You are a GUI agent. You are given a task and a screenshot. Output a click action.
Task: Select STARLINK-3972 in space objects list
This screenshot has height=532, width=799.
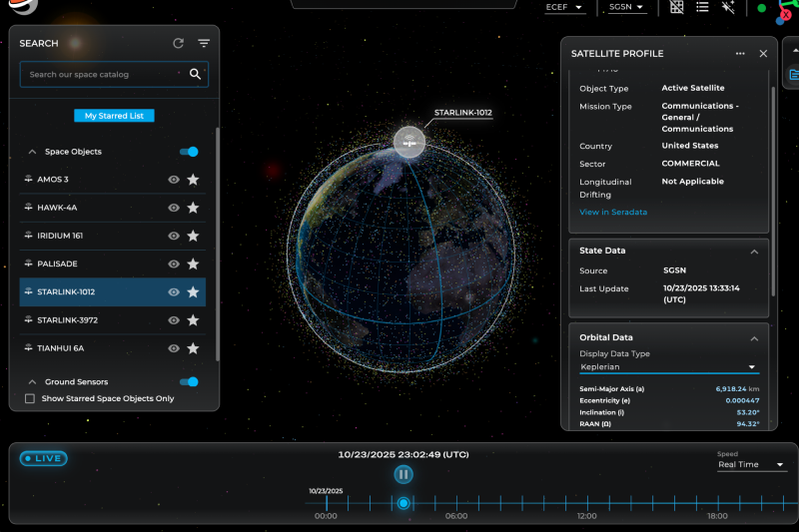point(112,320)
